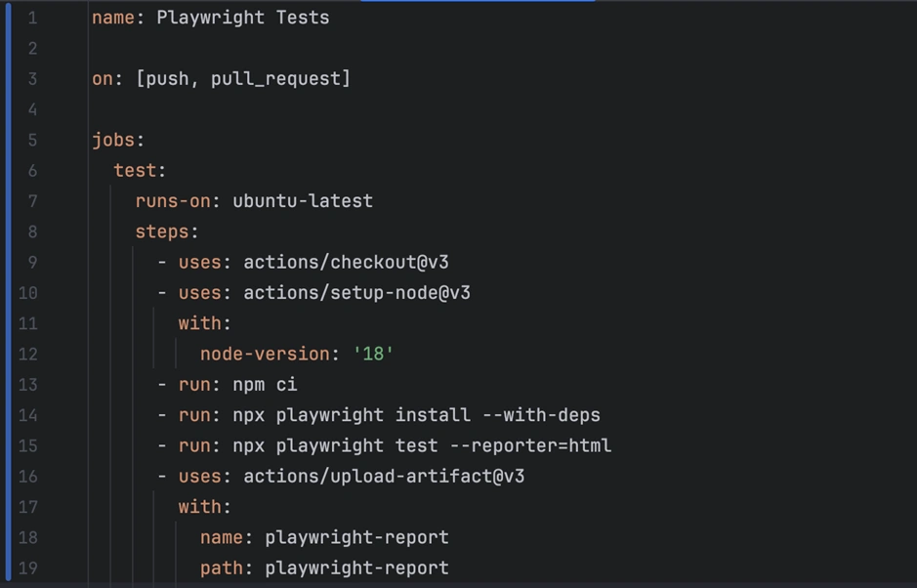Click the 'jobs' key on line 5
The height and width of the screenshot is (588, 917).
(112, 140)
